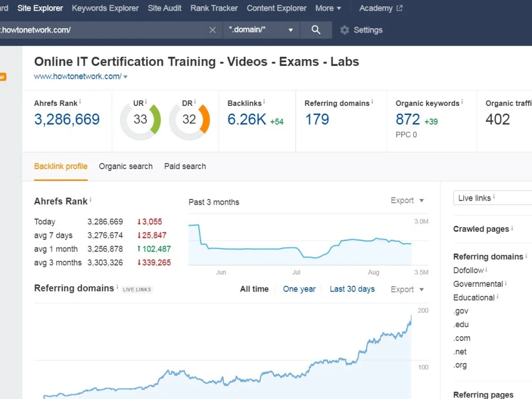Click info icon next to Referring domains metric

coord(372,102)
